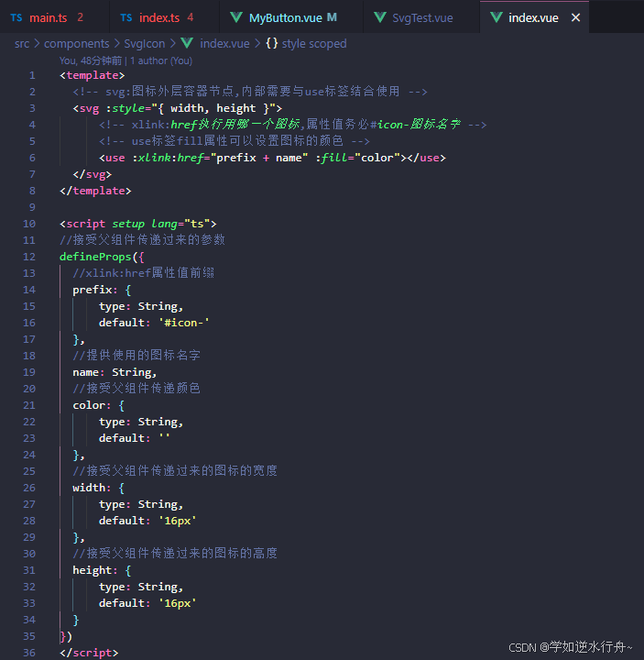Place cursor on opening template tag
This screenshot has width=644, height=660.
click(93, 75)
